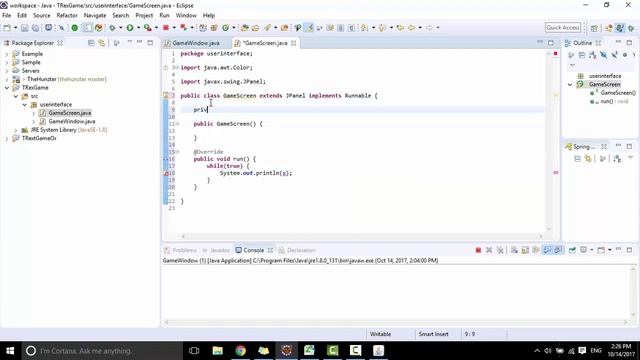Click the green Run toolbar button
Screen dimensions: 640x360
tap(130, 28)
